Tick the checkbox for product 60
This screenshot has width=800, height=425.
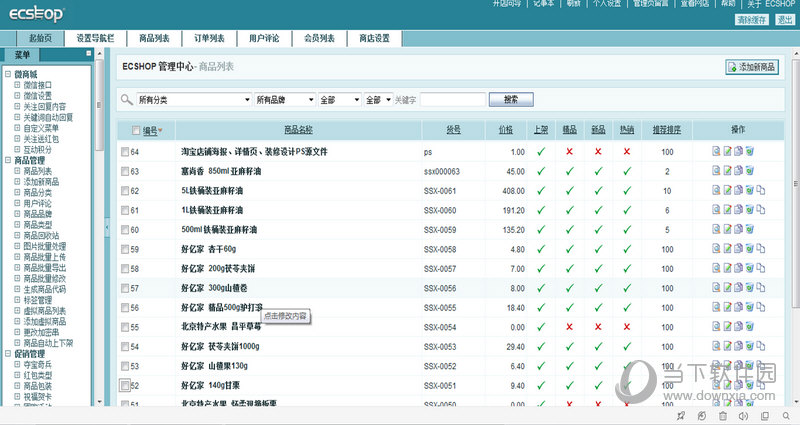(x=125, y=230)
